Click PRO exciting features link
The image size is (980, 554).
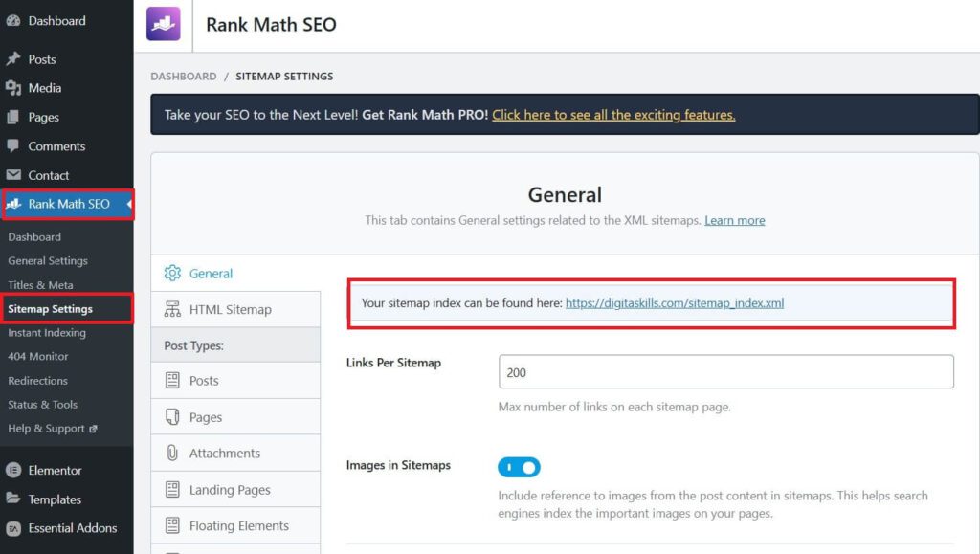(613, 115)
